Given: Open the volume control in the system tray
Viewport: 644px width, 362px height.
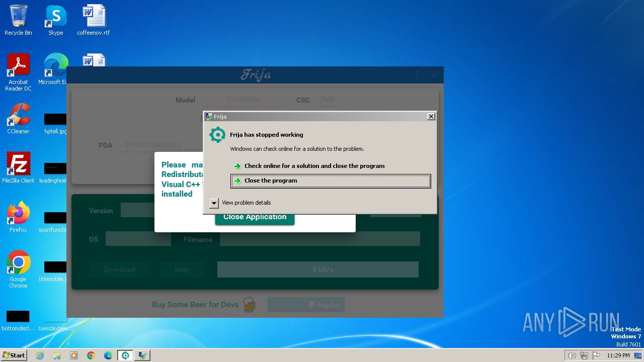Looking at the screenshot, I should [572, 355].
